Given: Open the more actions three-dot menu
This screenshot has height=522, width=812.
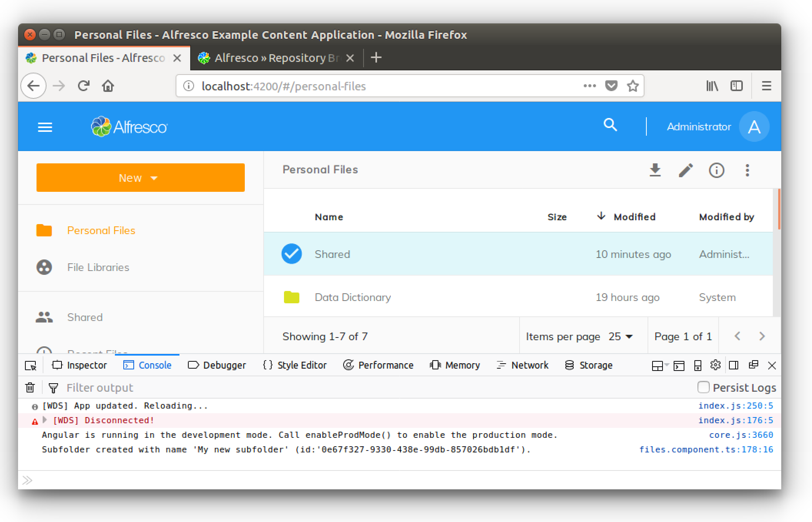Looking at the screenshot, I should point(747,170).
